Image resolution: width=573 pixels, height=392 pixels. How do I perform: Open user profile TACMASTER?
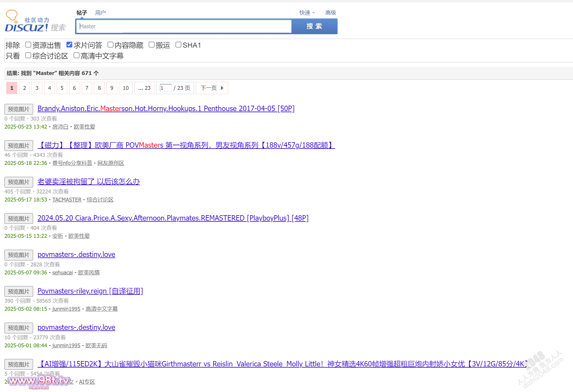(x=66, y=199)
